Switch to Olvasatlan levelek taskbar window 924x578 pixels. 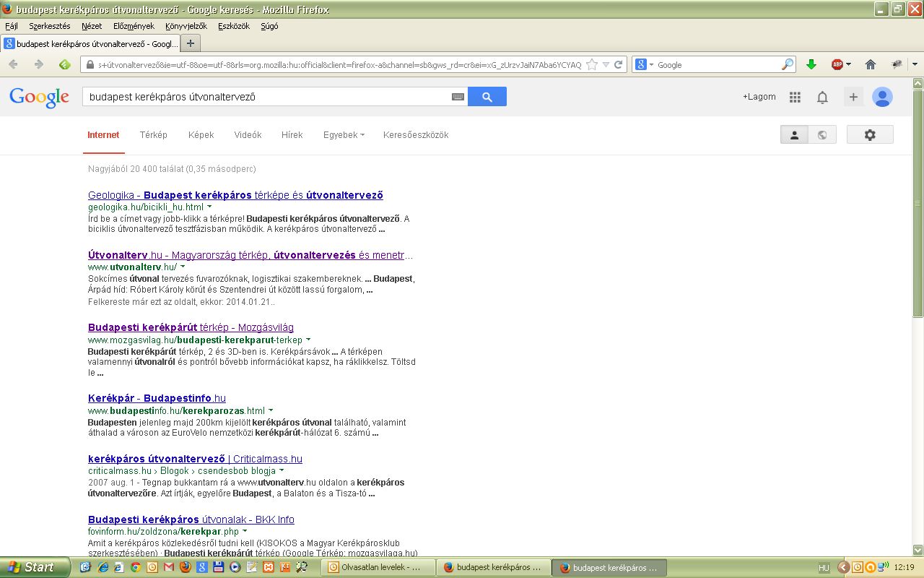378,568
